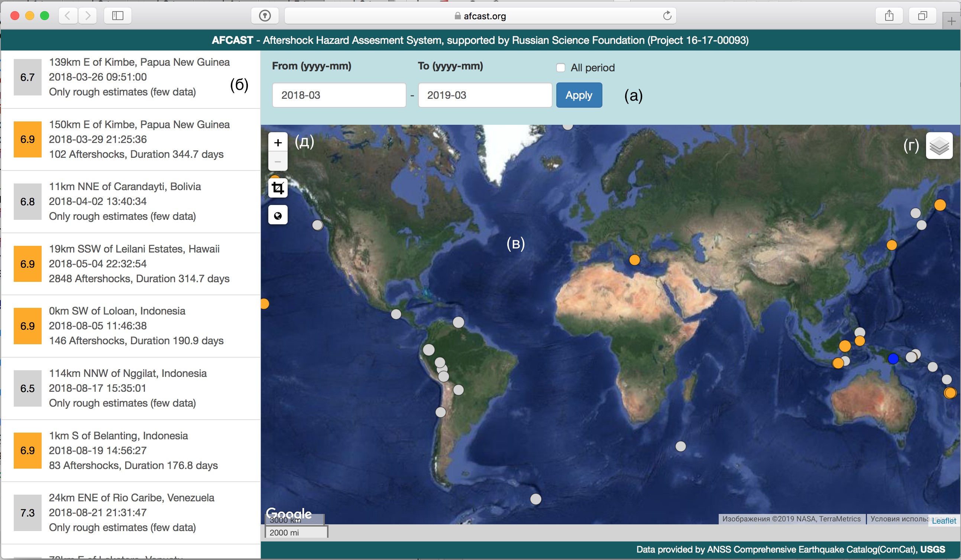Image resolution: width=961 pixels, height=560 pixels.
Task: Click the gray marker in Central America
Action: click(x=396, y=314)
